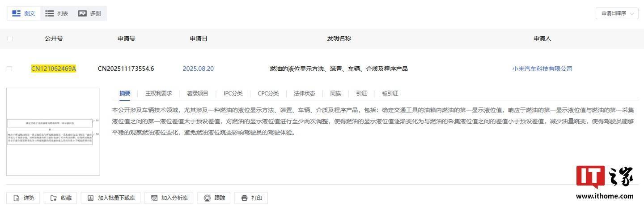Image resolution: width=644 pixels, height=207 pixels.
Task: Open the patent flowchart thumbnail
Action: point(53,132)
